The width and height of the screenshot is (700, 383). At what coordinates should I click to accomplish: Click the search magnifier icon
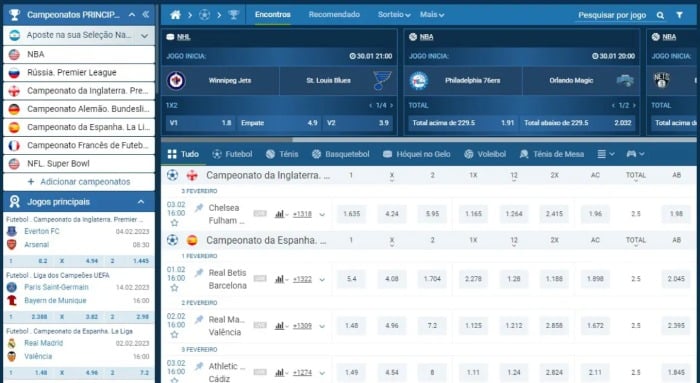(660, 15)
